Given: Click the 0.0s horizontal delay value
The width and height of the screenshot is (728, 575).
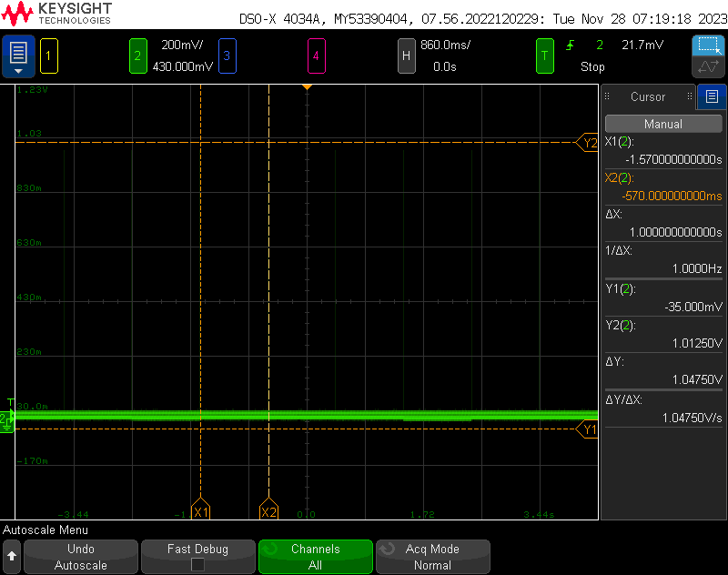Looking at the screenshot, I should point(445,66).
